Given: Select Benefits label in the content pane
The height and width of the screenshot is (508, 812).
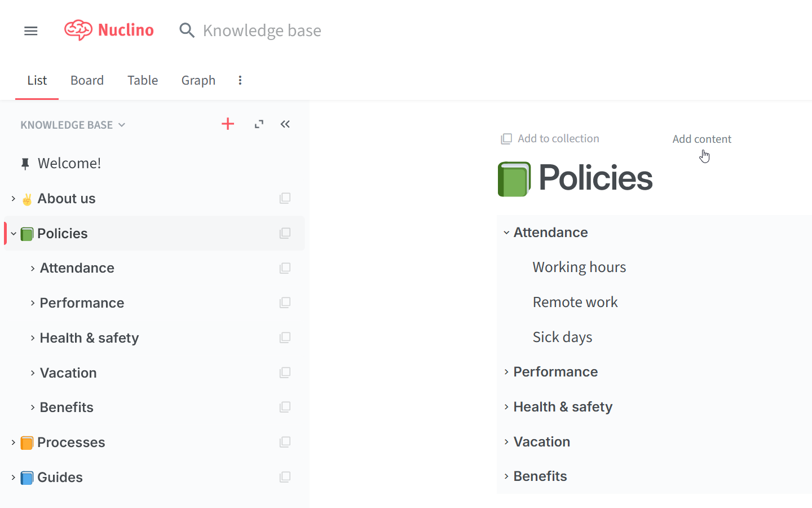Looking at the screenshot, I should [540, 476].
